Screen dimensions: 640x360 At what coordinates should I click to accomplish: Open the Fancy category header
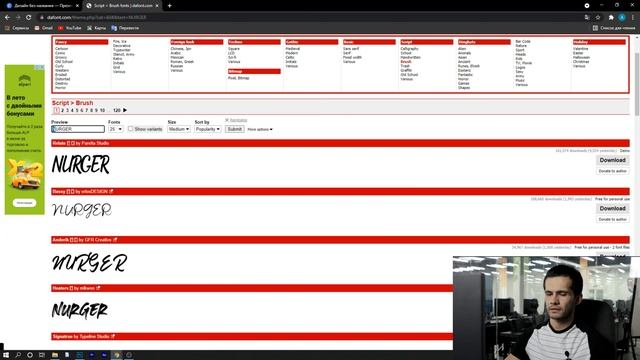click(81, 42)
